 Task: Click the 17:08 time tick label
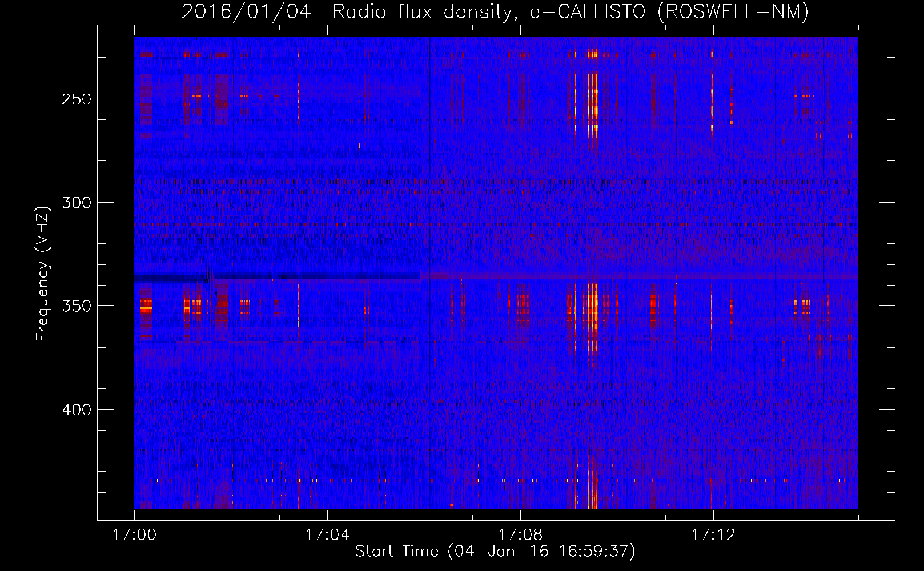click(x=520, y=535)
